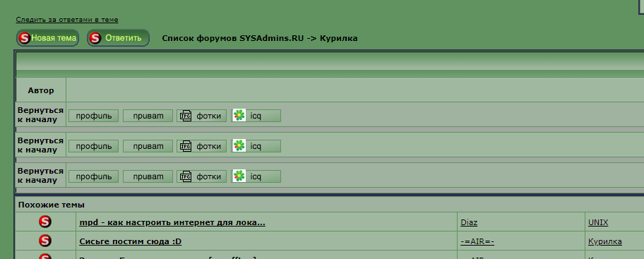Create a new topic with 'Новая тема'
The image size is (644, 259).
point(47,38)
